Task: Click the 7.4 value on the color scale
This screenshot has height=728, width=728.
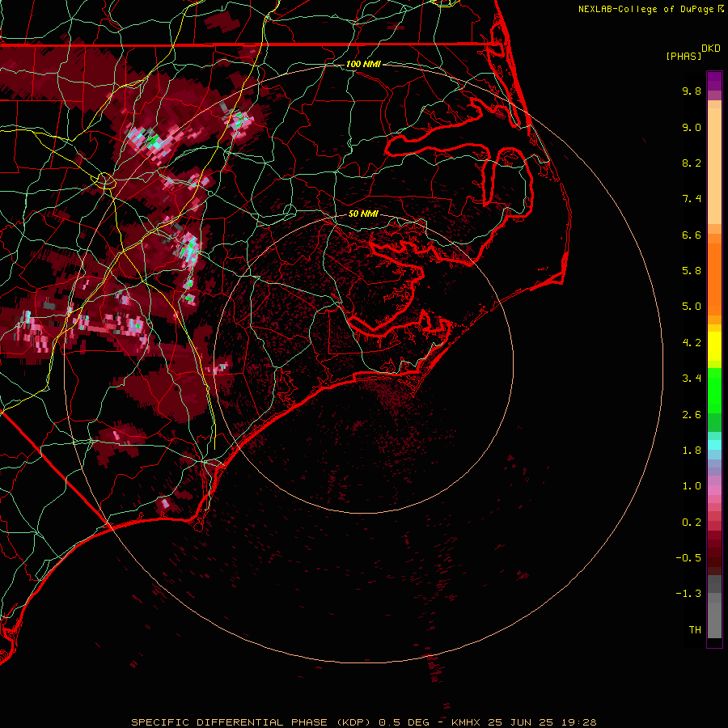Action: point(692,199)
